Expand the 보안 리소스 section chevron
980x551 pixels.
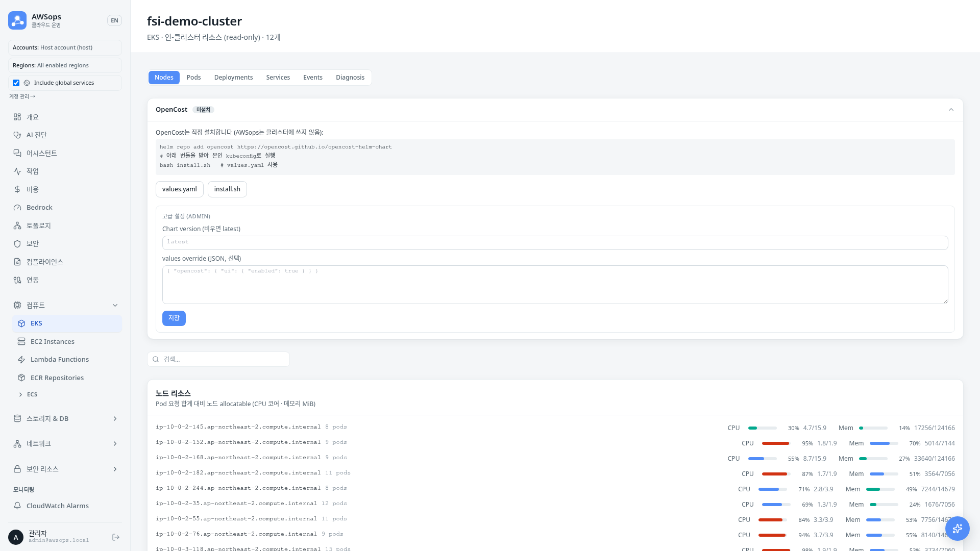[x=115, y=469]
